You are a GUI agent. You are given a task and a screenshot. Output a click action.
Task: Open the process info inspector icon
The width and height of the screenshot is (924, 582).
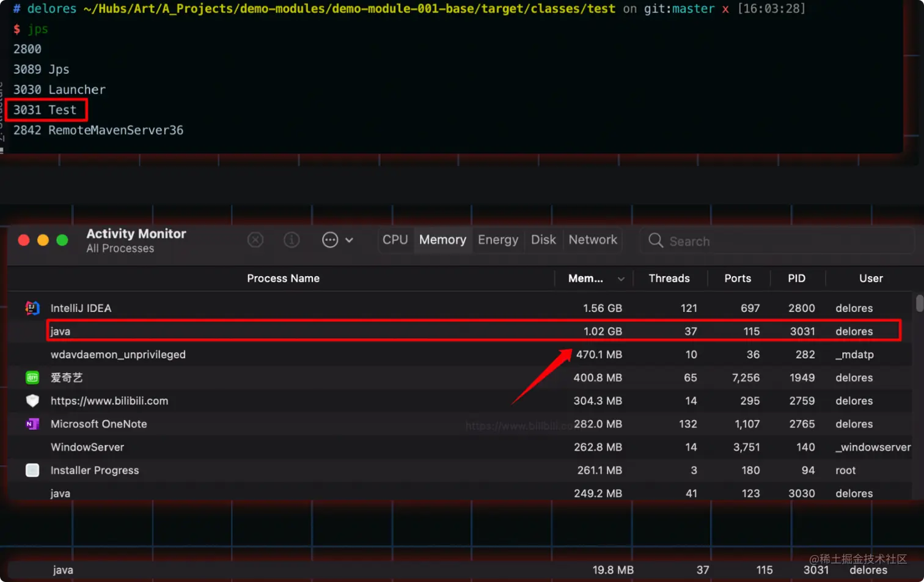pyautogui.click(x=291, y=240)
